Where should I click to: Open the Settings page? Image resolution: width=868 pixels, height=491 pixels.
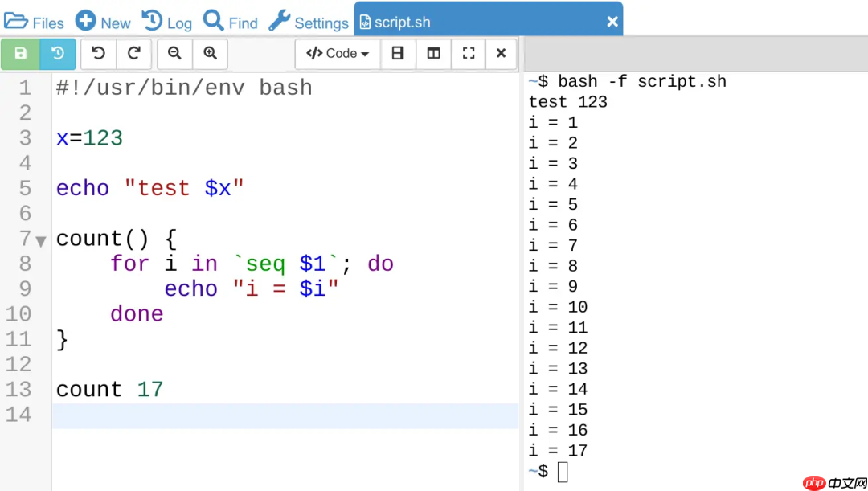(x=309, y=23)
